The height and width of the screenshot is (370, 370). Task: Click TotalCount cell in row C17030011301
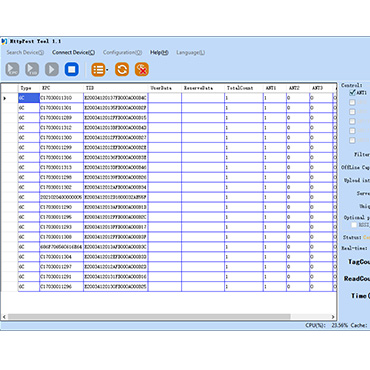point(244,108)
